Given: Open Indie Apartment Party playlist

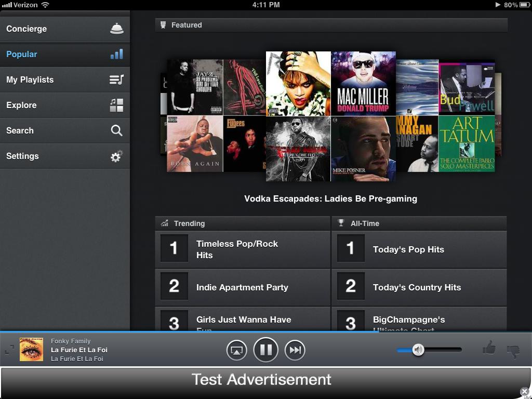Looking at the screenshot, I should click(x=242, y=287).
